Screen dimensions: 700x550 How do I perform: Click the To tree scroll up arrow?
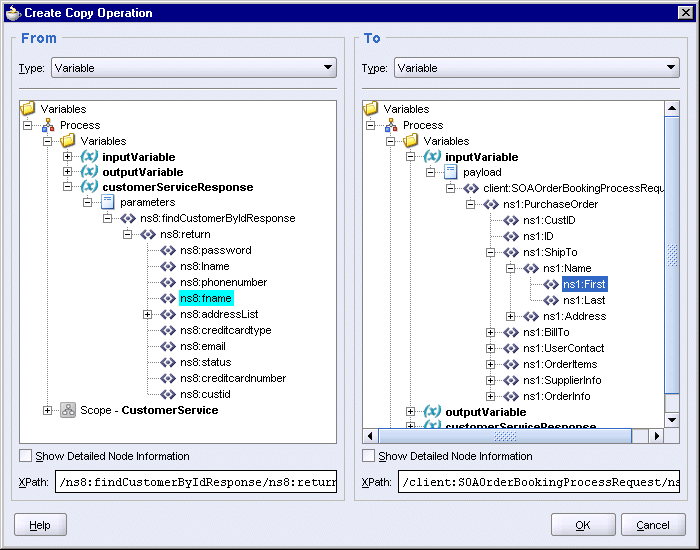tap(672, 108)
